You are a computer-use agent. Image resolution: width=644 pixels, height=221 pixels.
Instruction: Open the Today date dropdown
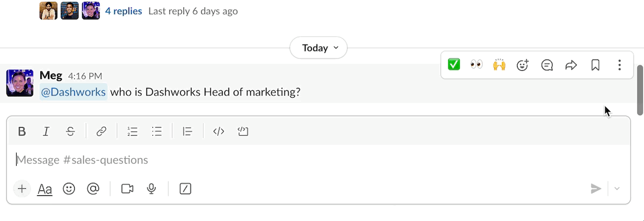[x=319, y=48]
